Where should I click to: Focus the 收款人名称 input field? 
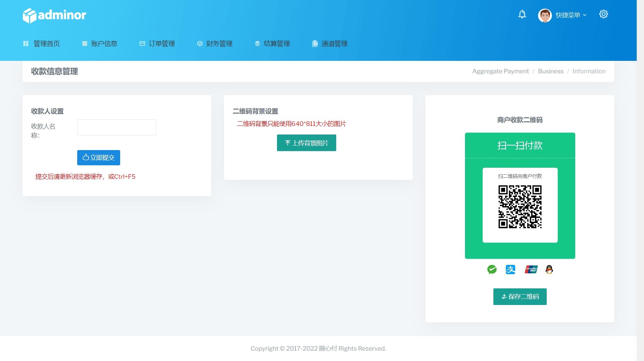pyautogui.click(x=117, y=128)
